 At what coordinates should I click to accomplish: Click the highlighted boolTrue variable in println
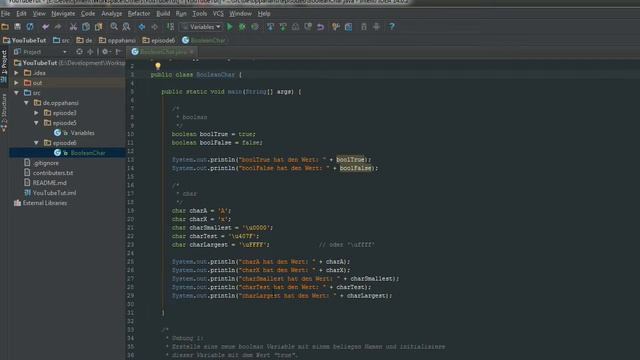pyautogui.click(x=350, y=160)
